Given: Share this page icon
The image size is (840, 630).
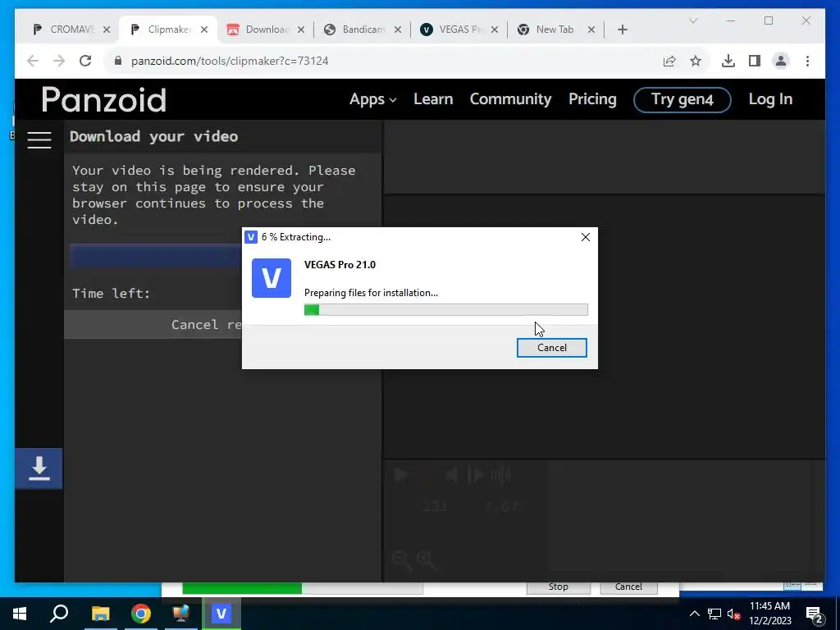Looking at the screenshot, I should tap(669, 61).
